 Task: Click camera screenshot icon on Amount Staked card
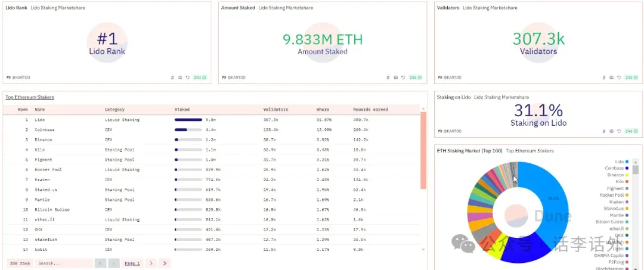395,77
